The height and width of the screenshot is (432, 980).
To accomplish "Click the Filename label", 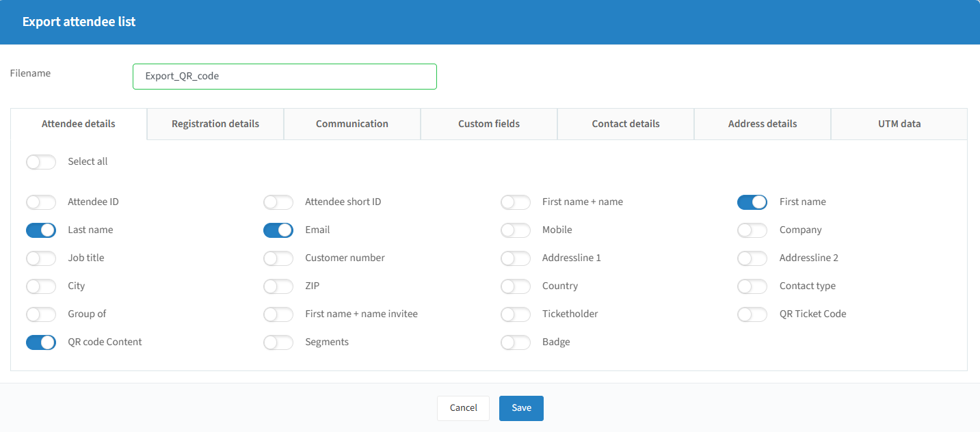I will pos(30,73).
